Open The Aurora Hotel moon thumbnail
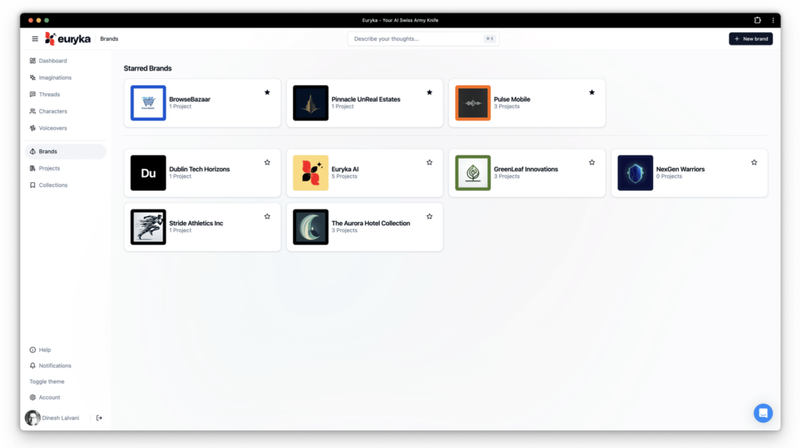 310,227
